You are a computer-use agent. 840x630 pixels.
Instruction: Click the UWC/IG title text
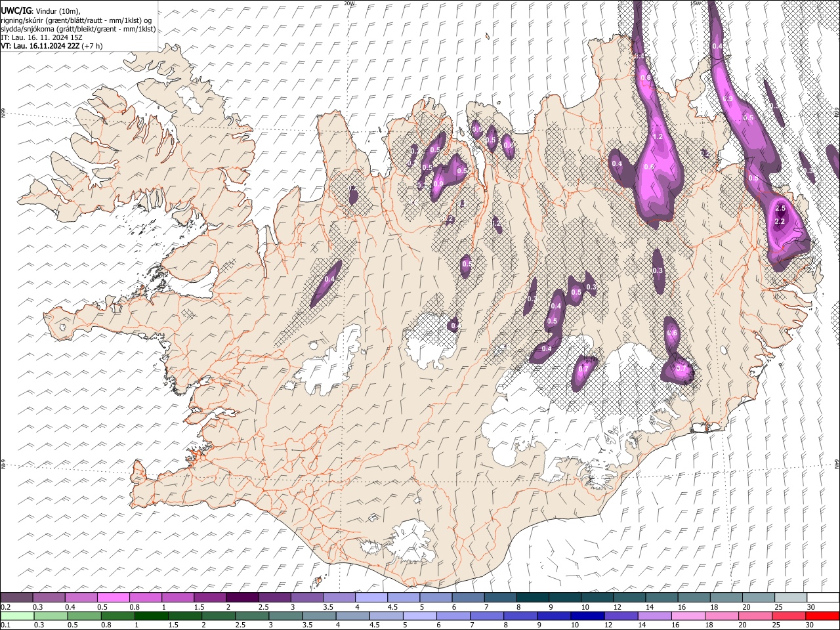16,11
